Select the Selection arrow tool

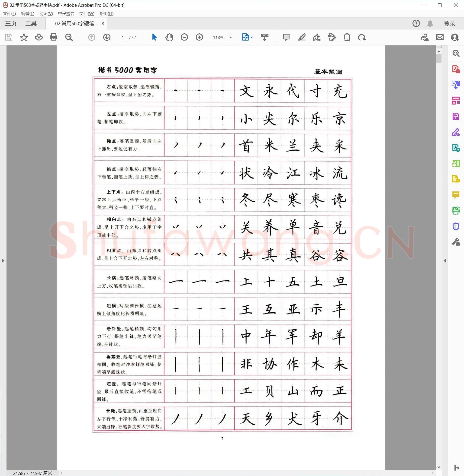tap(154, 37)
